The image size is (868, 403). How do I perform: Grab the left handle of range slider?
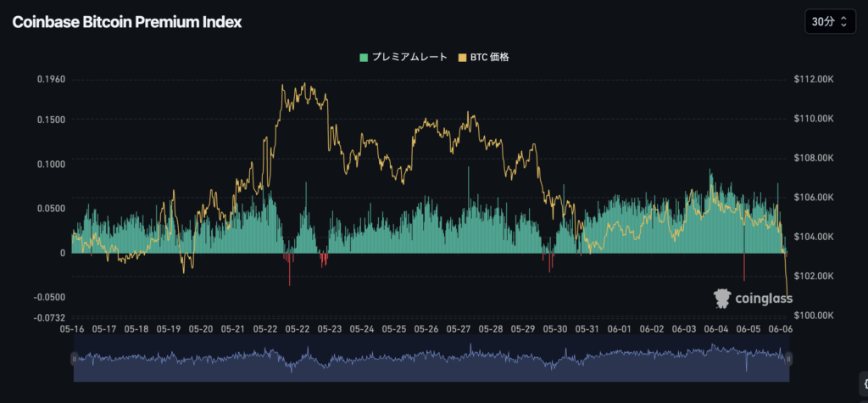[74, 359]
